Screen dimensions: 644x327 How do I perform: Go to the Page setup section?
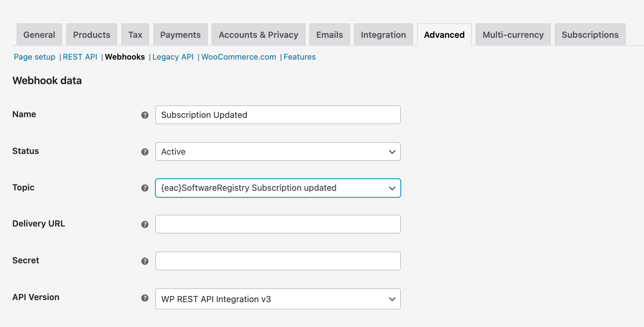pos(34,57)
